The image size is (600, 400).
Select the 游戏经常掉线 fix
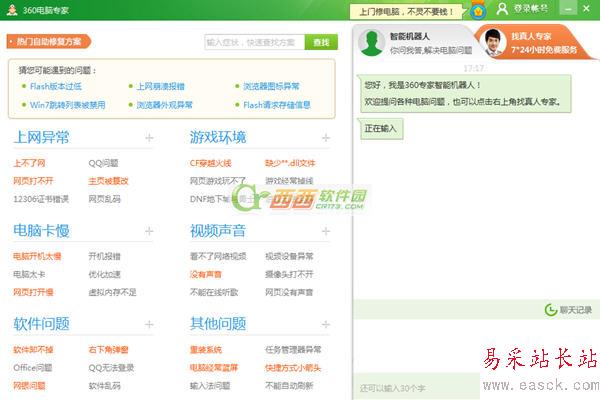[x=289, y=181]
